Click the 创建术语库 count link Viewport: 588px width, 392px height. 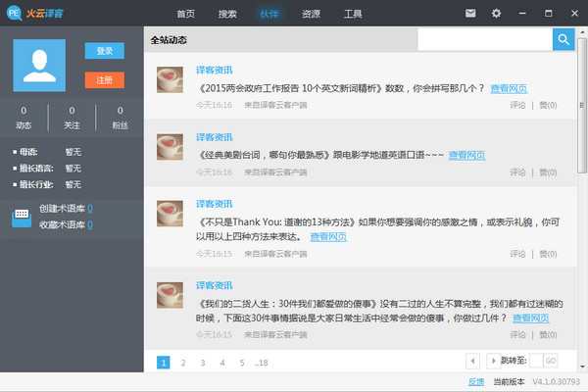[x=90, y=209]
